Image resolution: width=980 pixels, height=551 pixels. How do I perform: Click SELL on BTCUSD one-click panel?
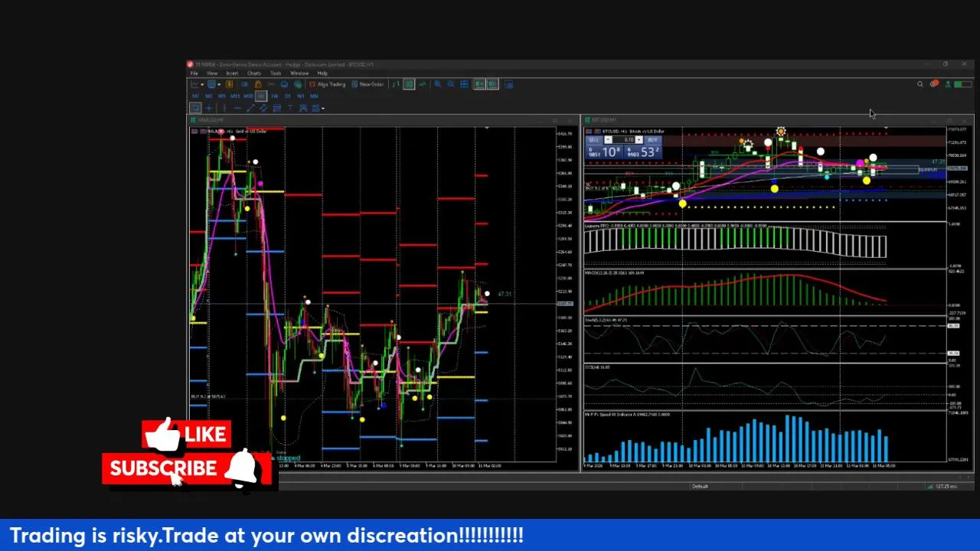(x=594, y=140)
